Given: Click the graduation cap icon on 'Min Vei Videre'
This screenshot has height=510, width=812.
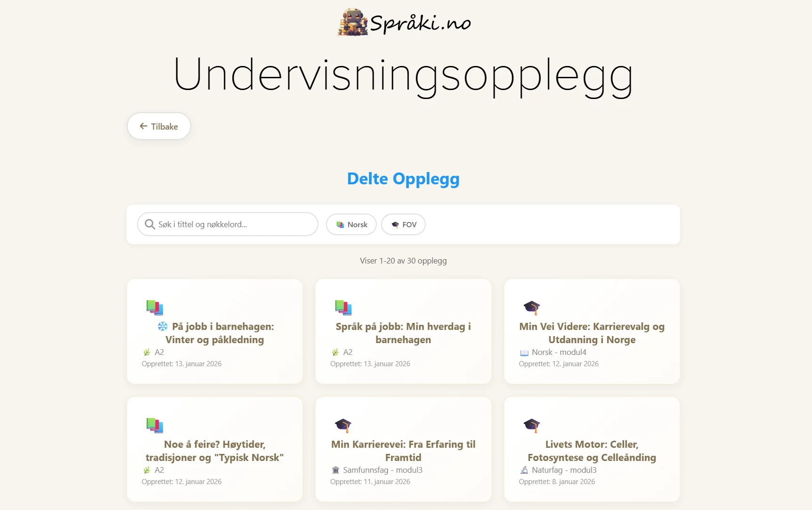Looking at the screenshot, I should 532,307.
